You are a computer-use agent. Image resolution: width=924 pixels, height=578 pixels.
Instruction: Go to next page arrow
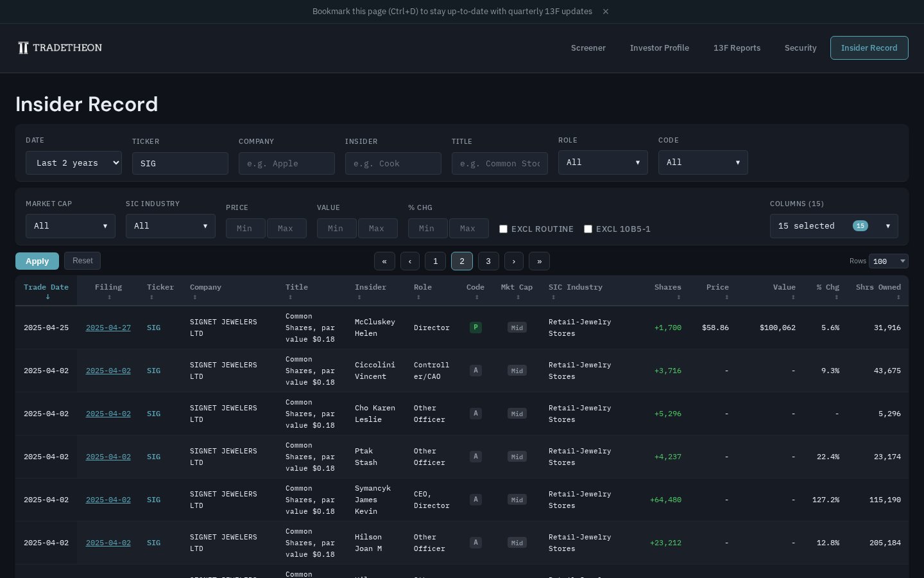pos(514,261)
